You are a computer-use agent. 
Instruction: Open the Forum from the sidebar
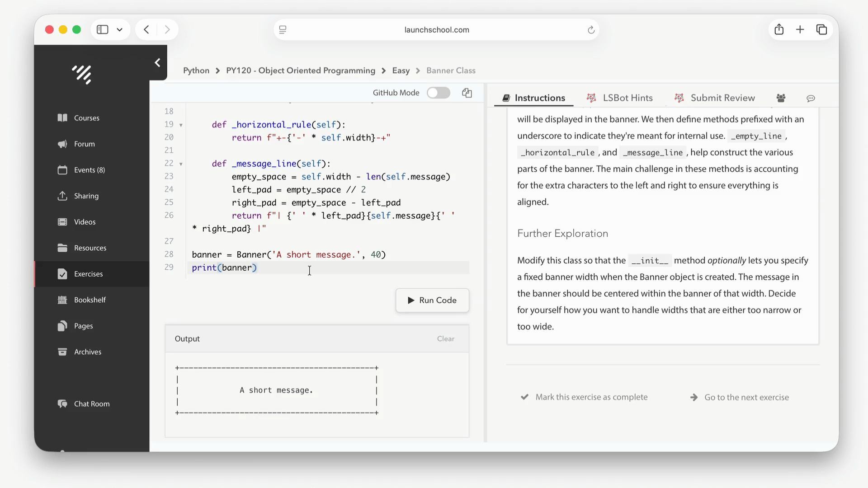pyautogui.click(x=84, y=144)
